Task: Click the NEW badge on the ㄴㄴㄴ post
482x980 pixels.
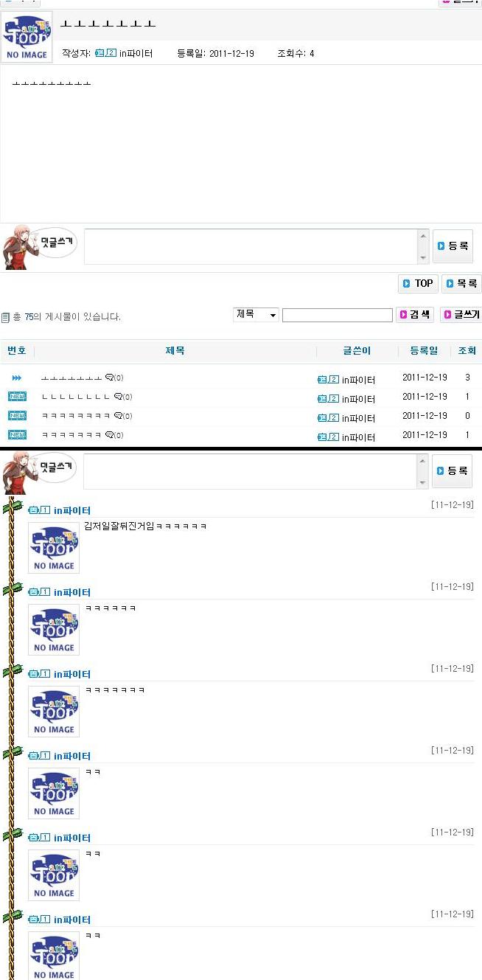Action: coord(17,397)
